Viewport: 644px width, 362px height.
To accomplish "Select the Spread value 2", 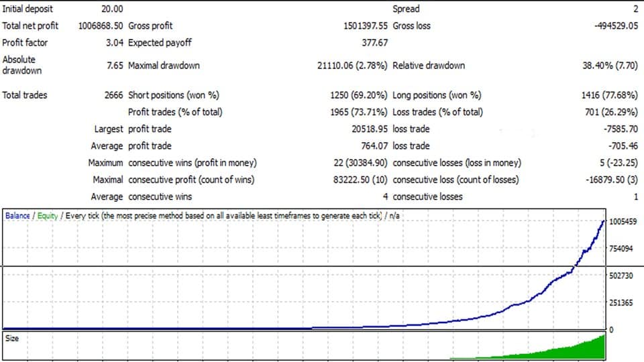I will point(635,9).
